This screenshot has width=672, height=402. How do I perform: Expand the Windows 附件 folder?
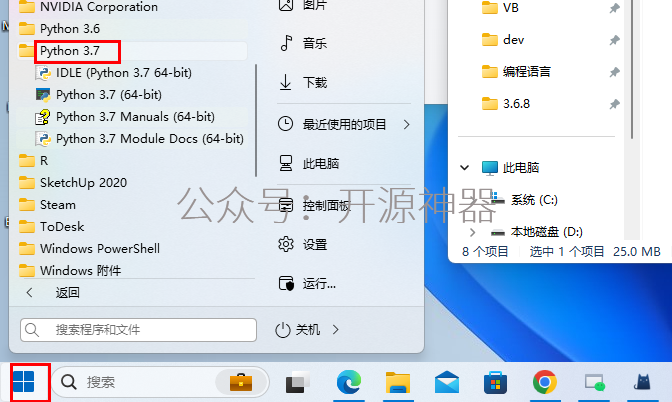[x=71, y=270]
